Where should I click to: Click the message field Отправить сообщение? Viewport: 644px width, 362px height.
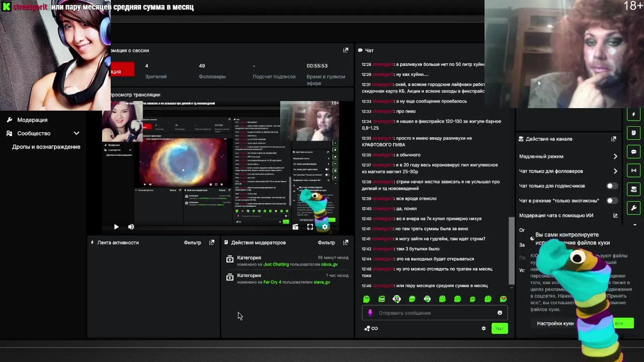[435, 313]
